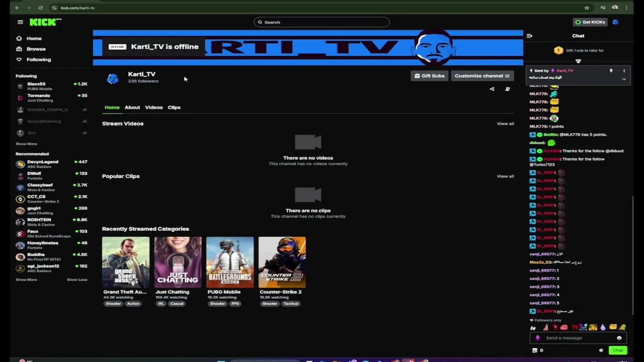The image size is (644, 362).
Task: Open the user profile avatar menu
Action: pos(615,22)
